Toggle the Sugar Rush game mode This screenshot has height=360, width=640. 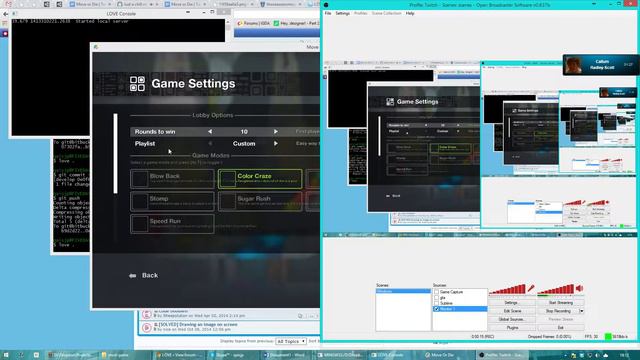point(260,201)
